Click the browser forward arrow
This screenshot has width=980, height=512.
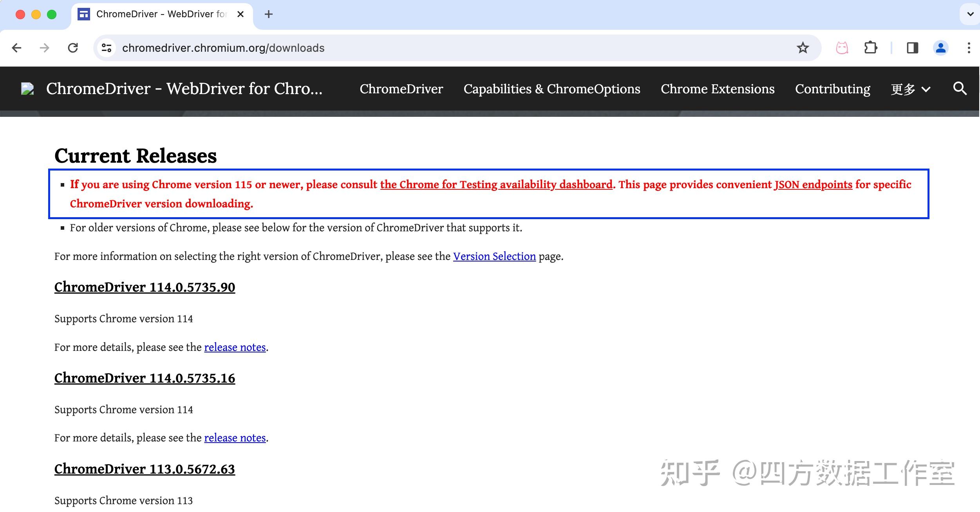[45, 48]
